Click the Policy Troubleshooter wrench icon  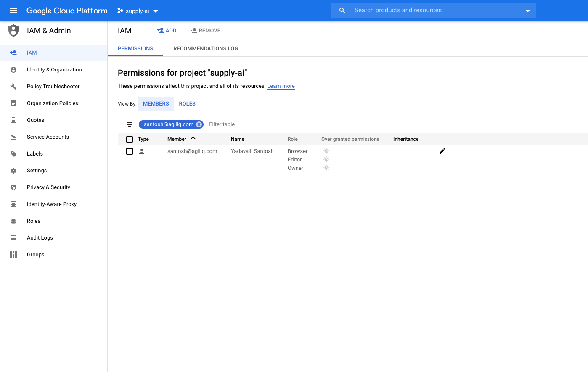click(x=13, y=87)
